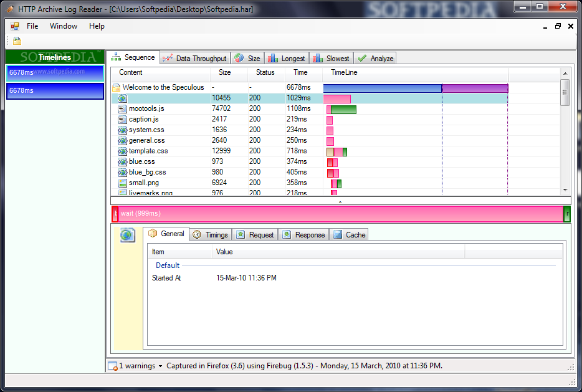This screenshot has width=582, height=392.
Task: Select the caption.js row name
Action: pos(144,119)
